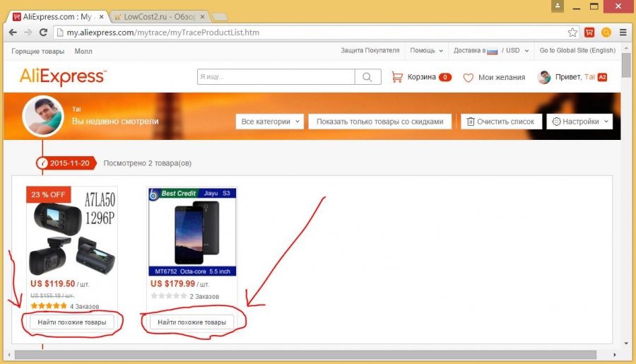The width and height of the screenshot is (636, 364).
Task: Reload the page with the refresh icon
Action: (x=43, y=33)
